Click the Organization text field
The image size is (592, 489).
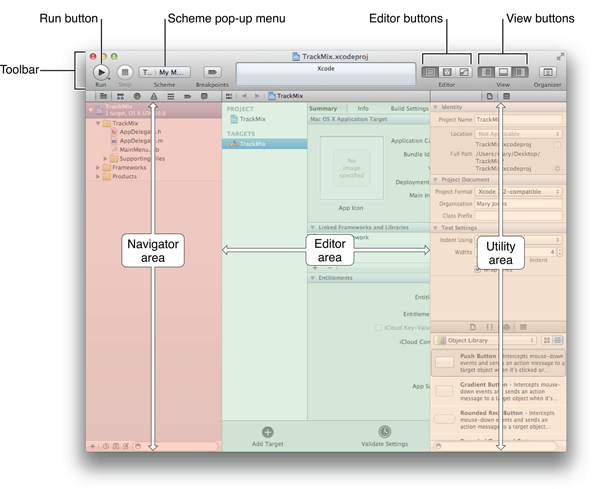[518, 204]
